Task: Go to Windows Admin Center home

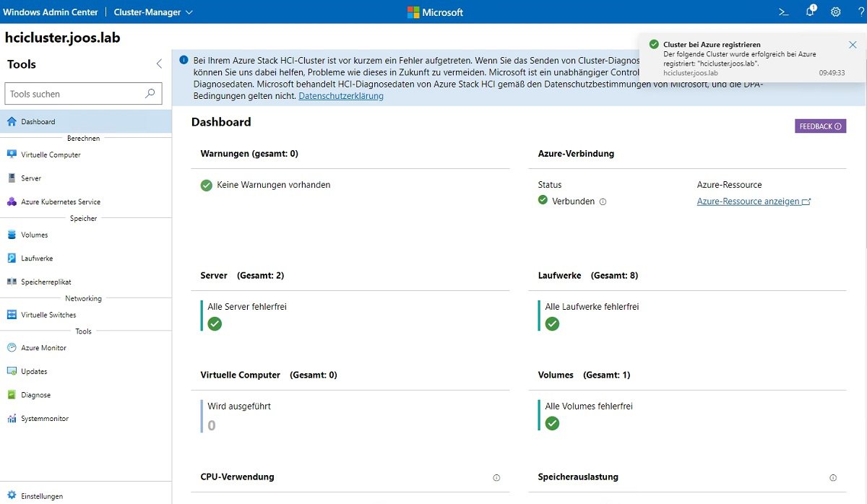Action: click(51, 12)
